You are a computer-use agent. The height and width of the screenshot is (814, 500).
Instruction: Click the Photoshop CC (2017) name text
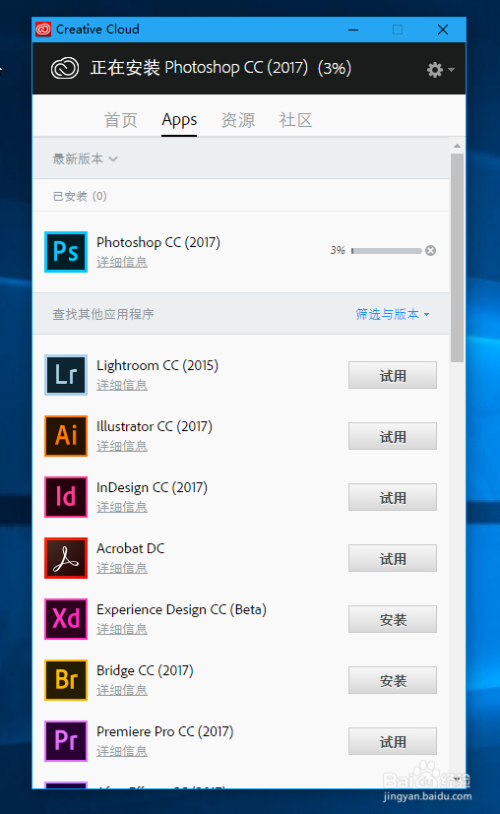[158, 242]
